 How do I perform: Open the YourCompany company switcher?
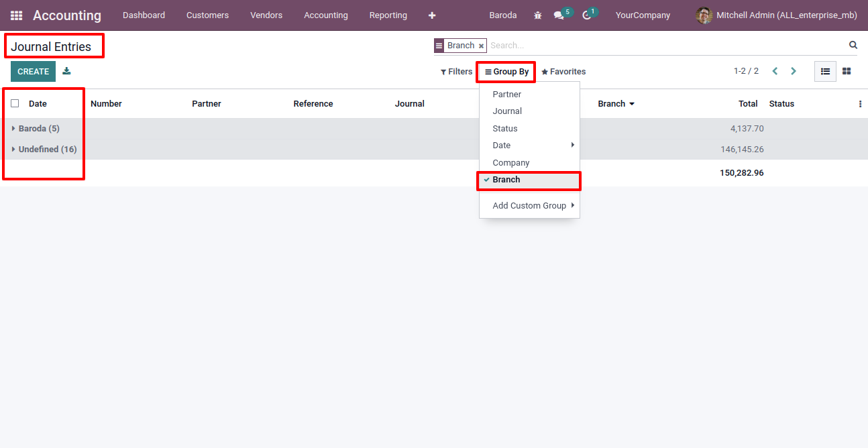tap(643, 15)
